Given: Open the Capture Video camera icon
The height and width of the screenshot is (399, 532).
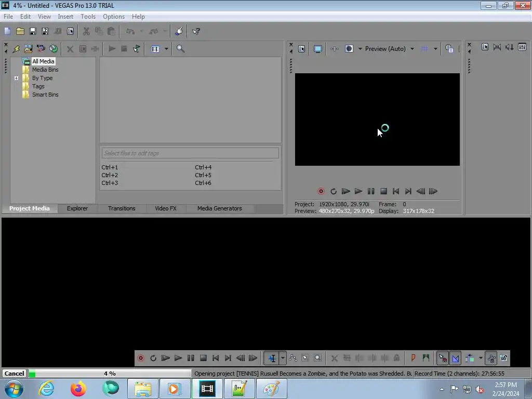Looking at the screenshot, I should pos(41,49).
